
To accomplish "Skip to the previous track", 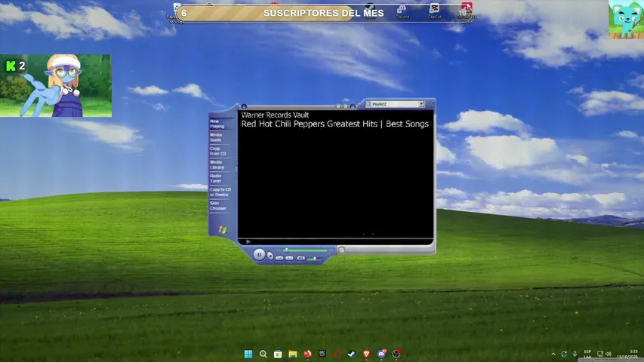I will [279, 258].
